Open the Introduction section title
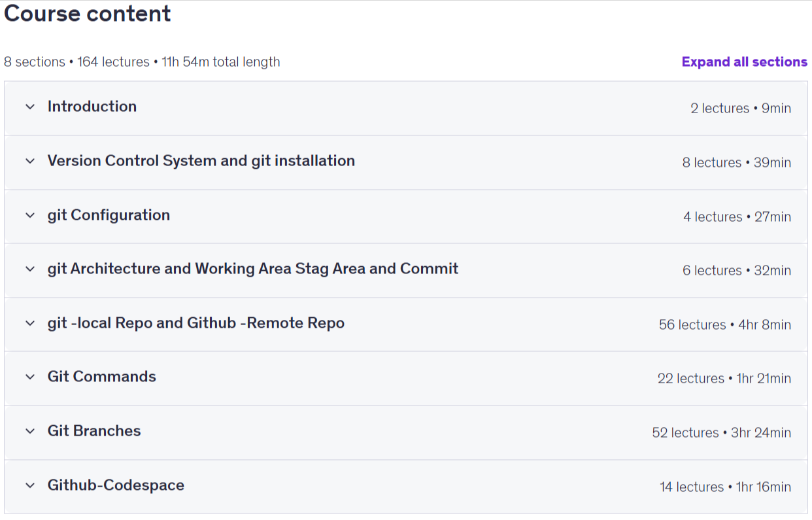The height and width of the screenshot is (520, 812). tap(92, 107)
